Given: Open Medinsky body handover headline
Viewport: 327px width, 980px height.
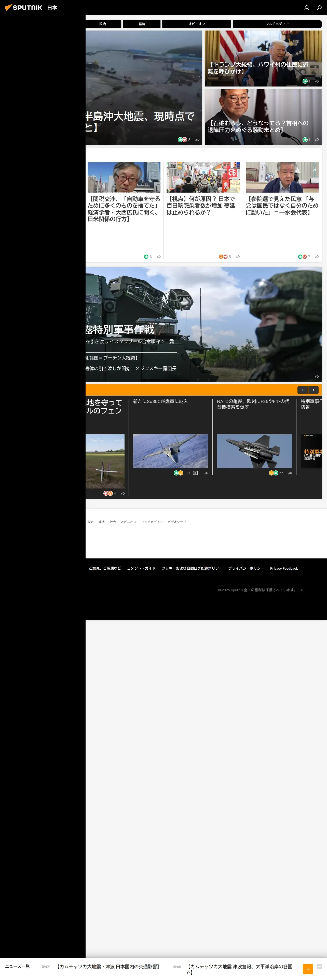Looking at the screenshot, I should click(x=131, y=368).
